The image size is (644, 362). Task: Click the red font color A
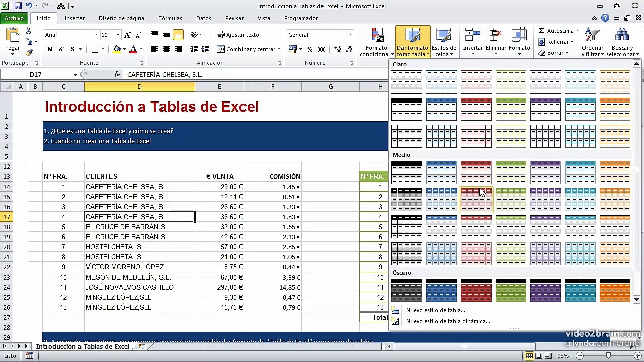click(133, 49)
